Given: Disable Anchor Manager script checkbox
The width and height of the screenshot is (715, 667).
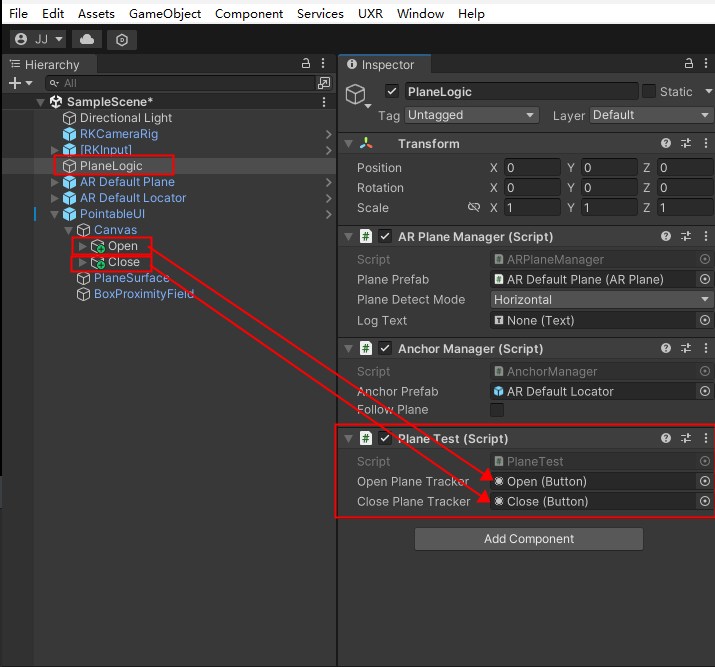Looking at the screenshot, I should click(x=385, y=348).
